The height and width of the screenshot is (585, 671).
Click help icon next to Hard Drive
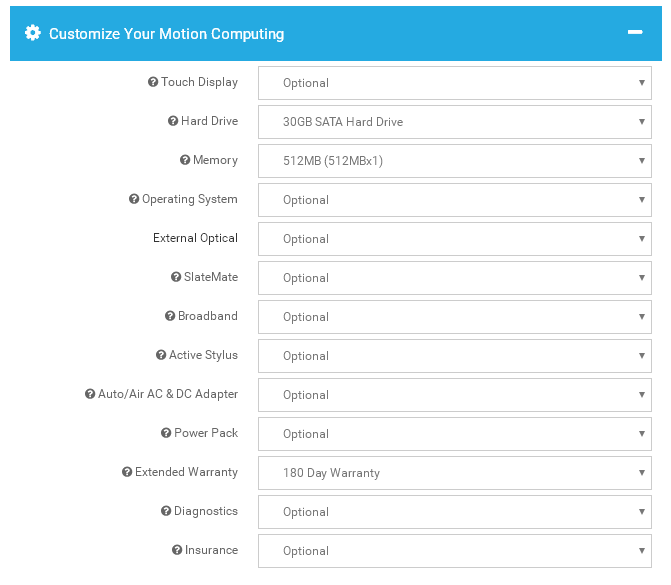(x=173, y=121)
